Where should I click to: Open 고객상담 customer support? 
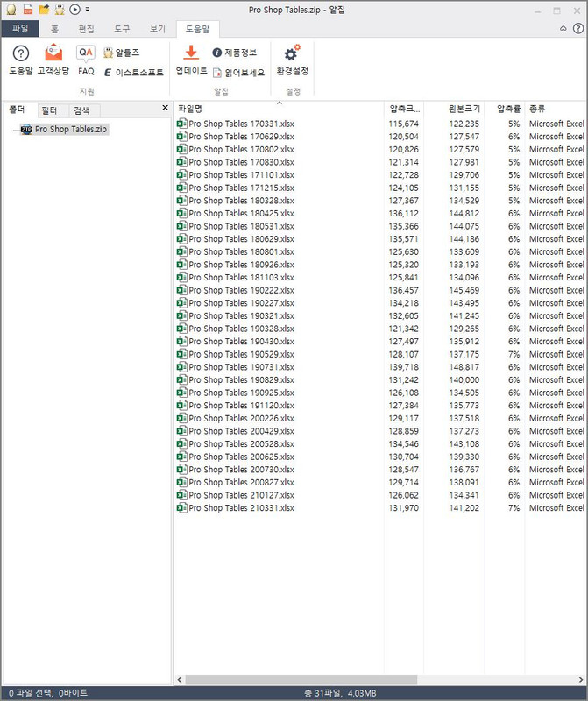(x=53, y=60)
